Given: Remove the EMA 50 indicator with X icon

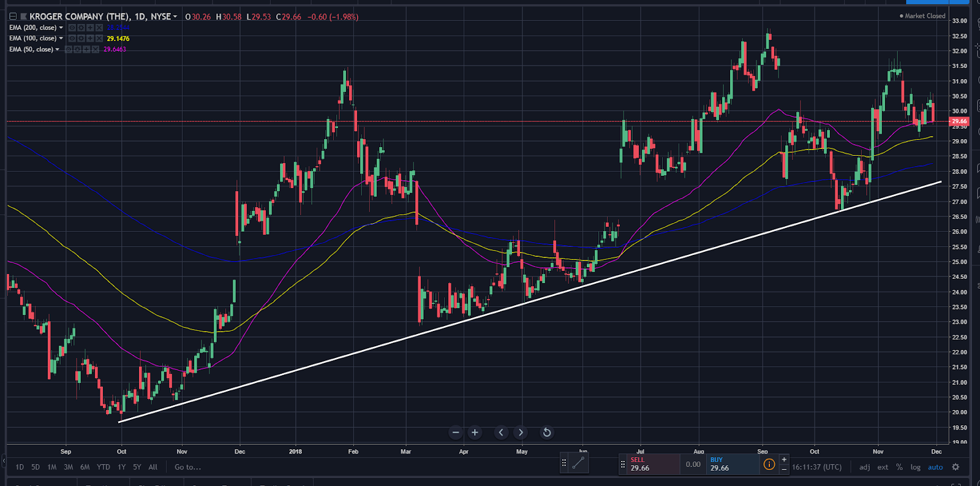Looking at the screenshot, I should click(96, 49).
